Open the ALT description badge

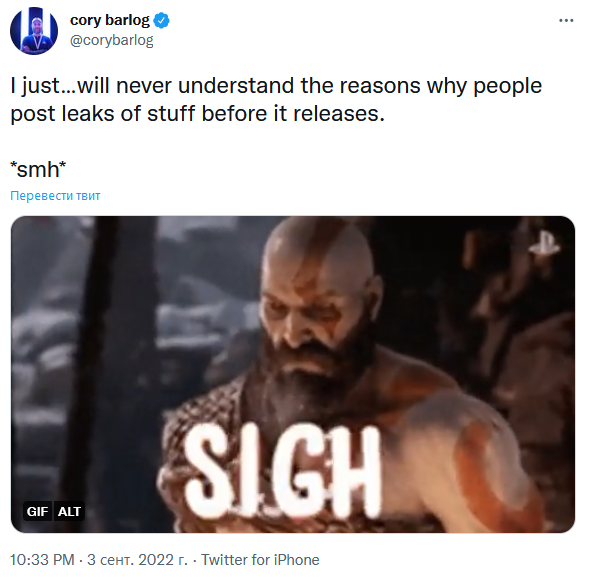click(x=69, y=511)
